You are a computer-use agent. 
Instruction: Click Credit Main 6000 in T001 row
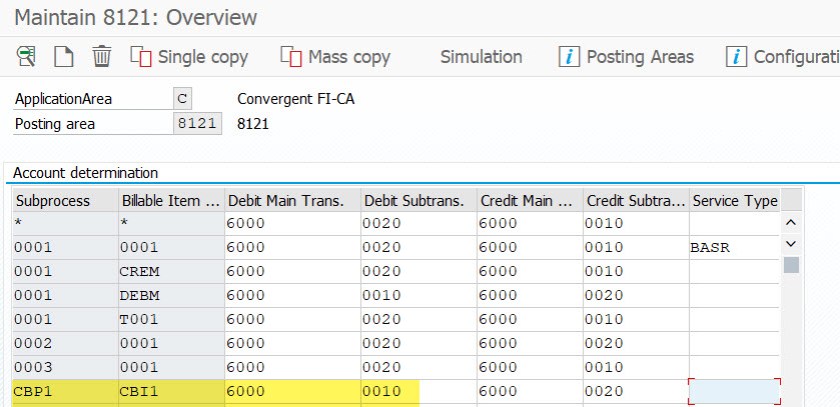(530, 320)
